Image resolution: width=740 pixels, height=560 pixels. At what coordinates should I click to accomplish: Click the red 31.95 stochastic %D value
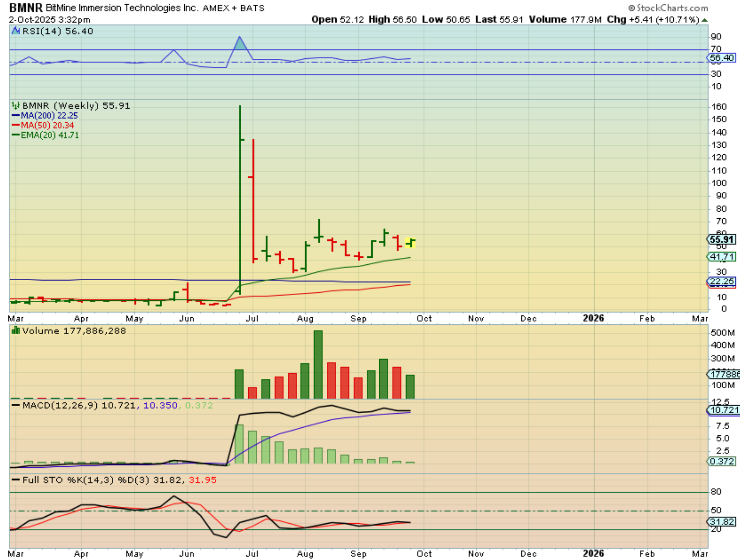pos(202,480)
